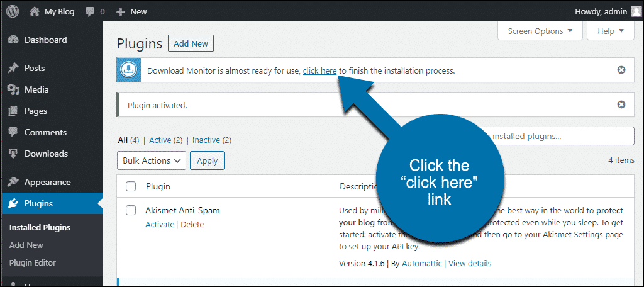Show Inactive plugins filter
644x287 pixels.
[x=206, y=140]
